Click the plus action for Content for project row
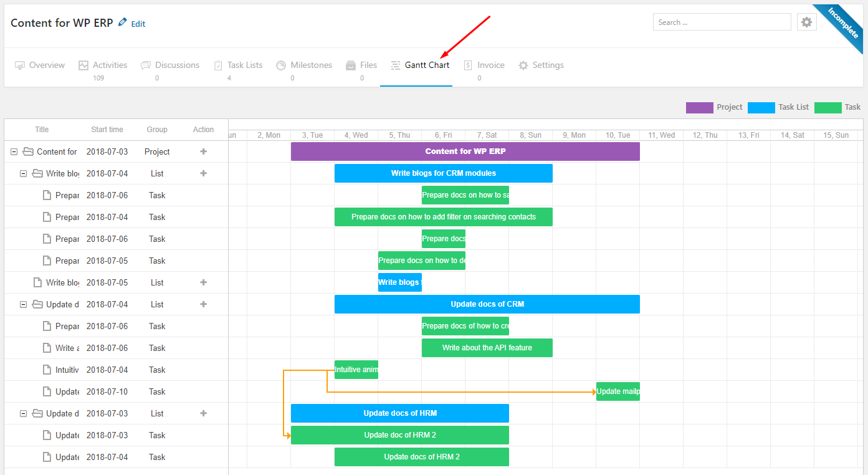 203,151
